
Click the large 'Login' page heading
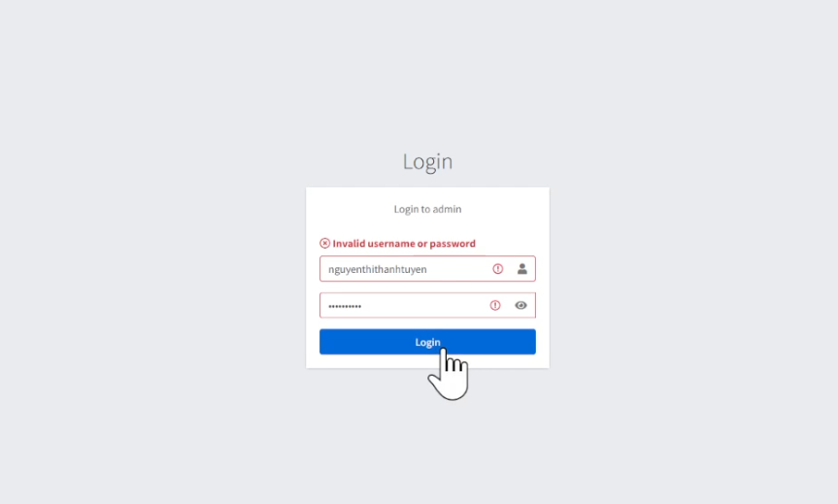click(x=427, y=161)
